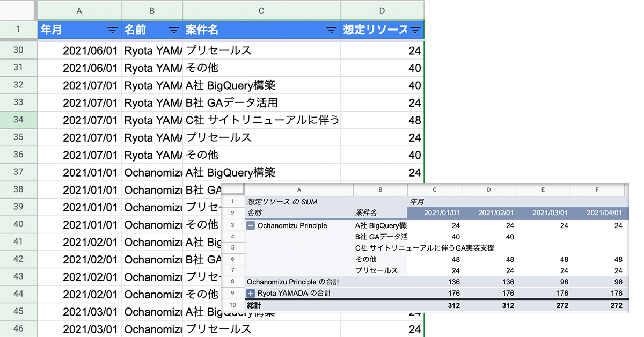The width and height of the screenshot is (644, 337).
Task: Collapse the Ochanomizu Principle pivot group
Action: pyautogui.click(x=251, y=226)
